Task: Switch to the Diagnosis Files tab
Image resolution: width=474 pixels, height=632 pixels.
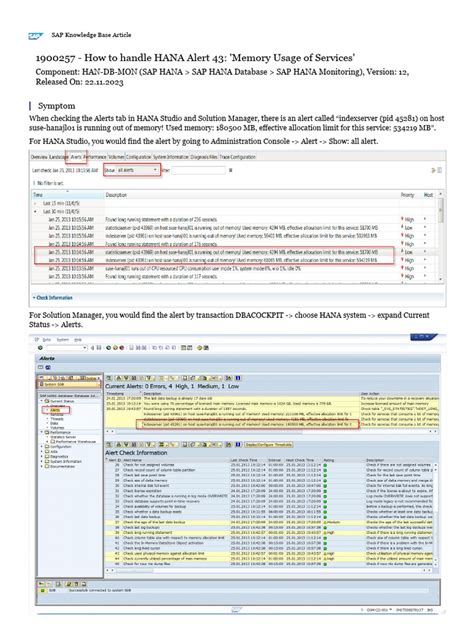Action: pos(204,157)
